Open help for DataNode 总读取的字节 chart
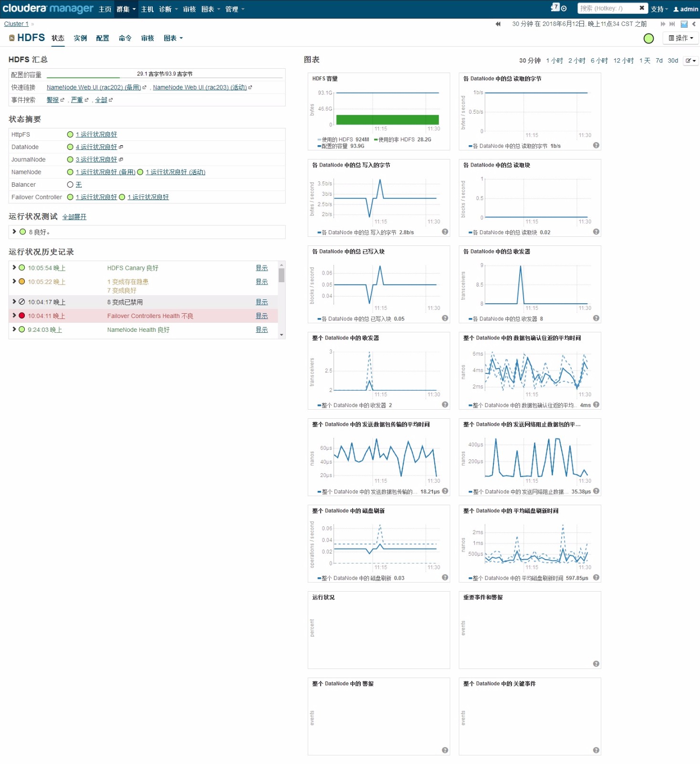This screenshot has height=764, width=700. point(596,145)
